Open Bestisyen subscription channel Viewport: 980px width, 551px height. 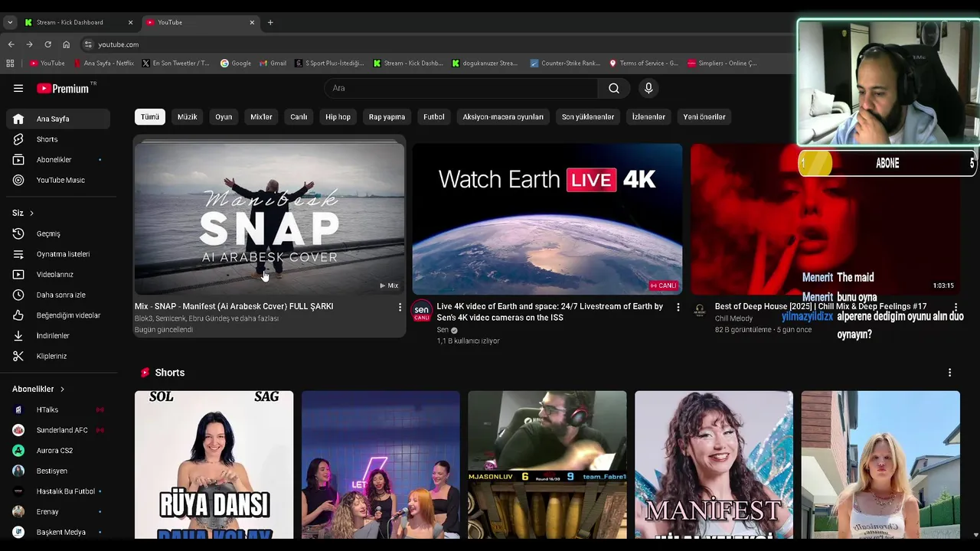point(58,471)
